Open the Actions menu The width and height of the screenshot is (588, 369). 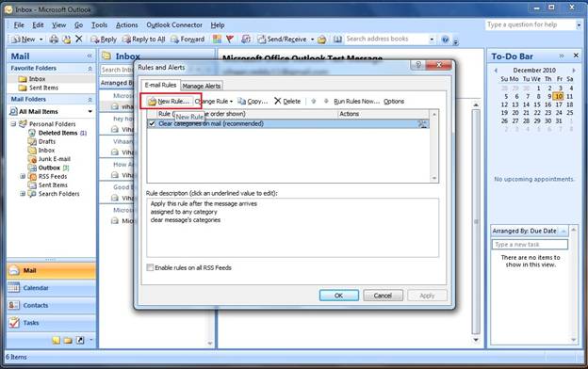click(x=127, y=25)
